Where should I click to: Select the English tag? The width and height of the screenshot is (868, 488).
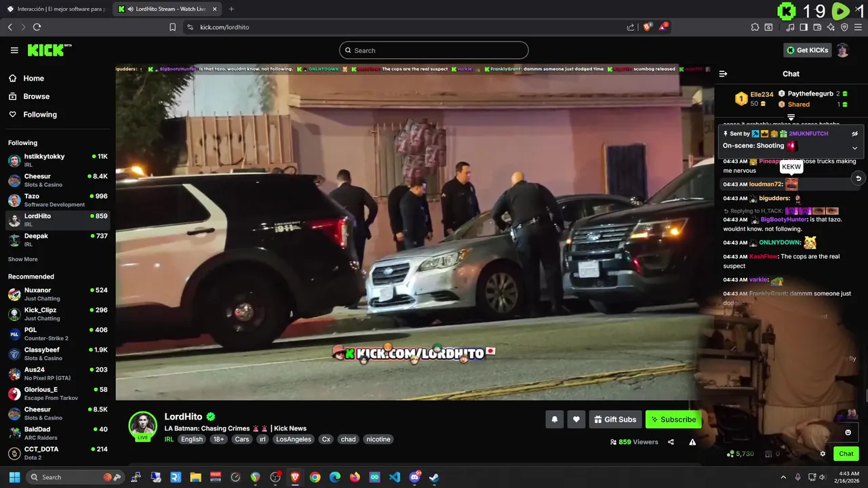point(192,439)
